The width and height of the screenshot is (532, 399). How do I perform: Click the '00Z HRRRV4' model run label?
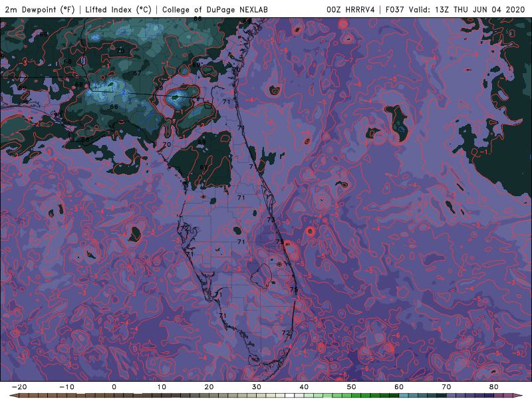[350, 9]
